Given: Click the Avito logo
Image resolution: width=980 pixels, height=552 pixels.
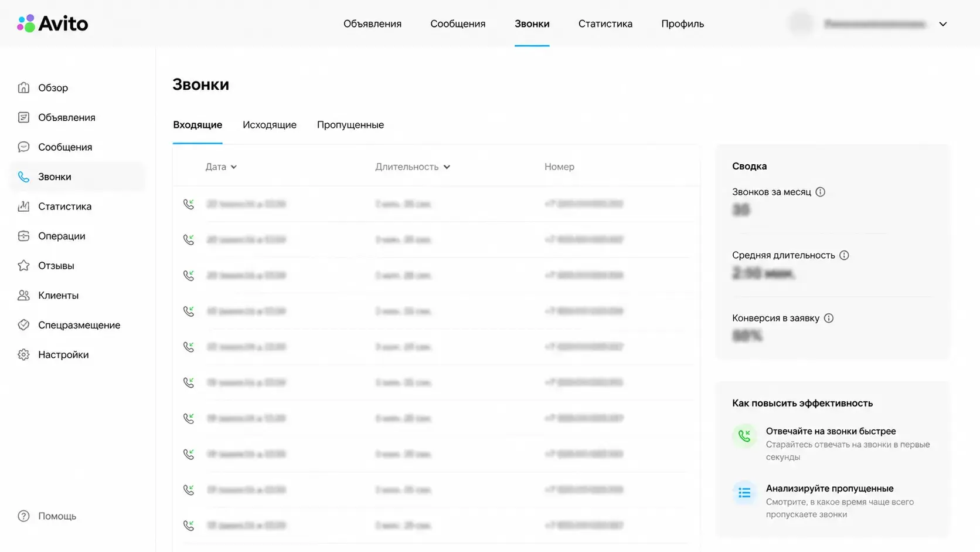Looking at the screenshot, I should coord(53,23).
